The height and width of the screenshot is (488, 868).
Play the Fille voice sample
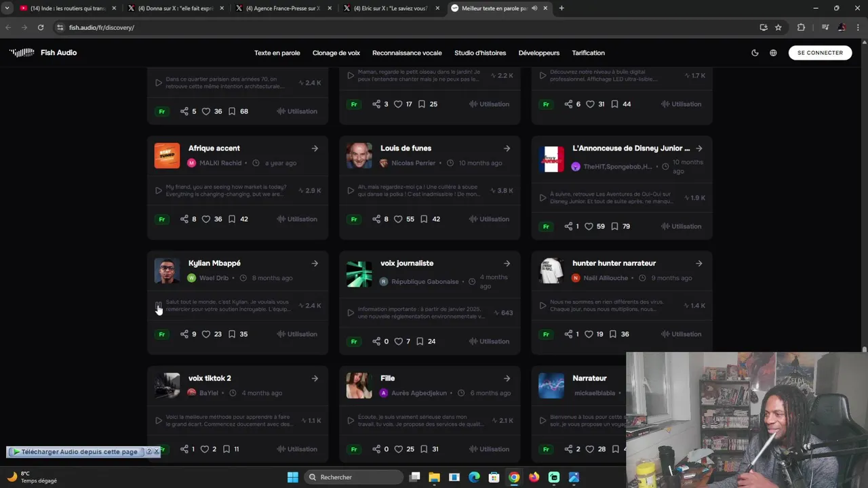351,420
